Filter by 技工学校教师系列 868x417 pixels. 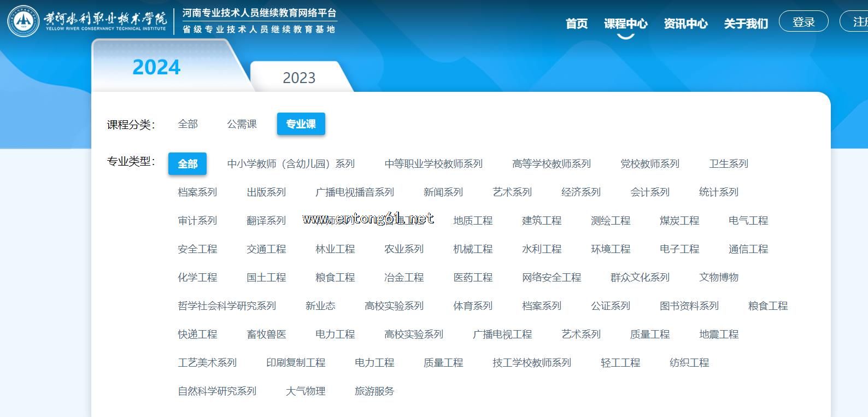click(x=531, y=363)
